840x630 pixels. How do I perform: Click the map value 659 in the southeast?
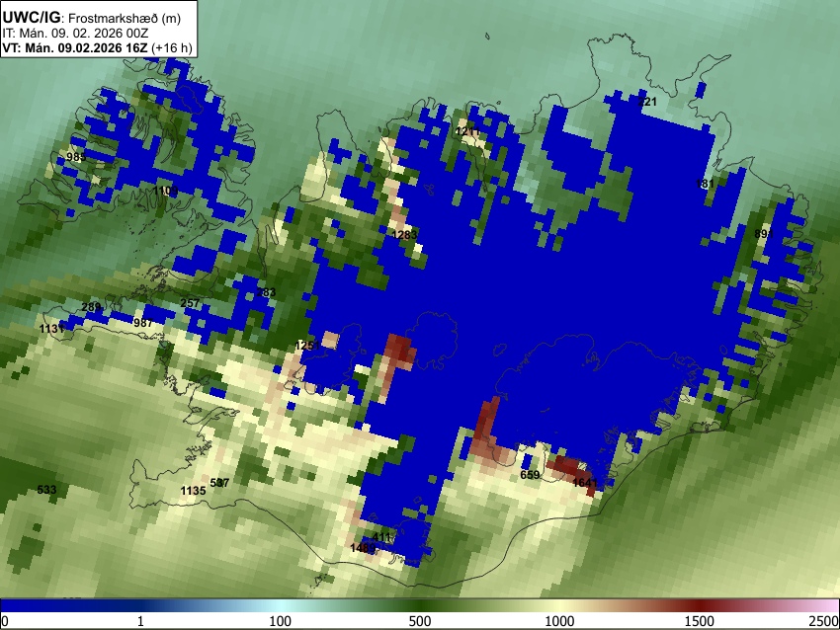530,475
